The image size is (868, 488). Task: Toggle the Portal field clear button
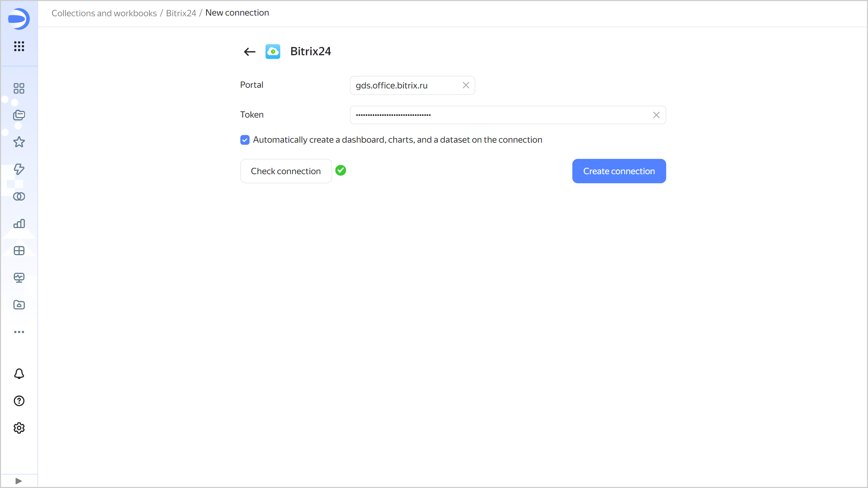(x=466, y=85)
